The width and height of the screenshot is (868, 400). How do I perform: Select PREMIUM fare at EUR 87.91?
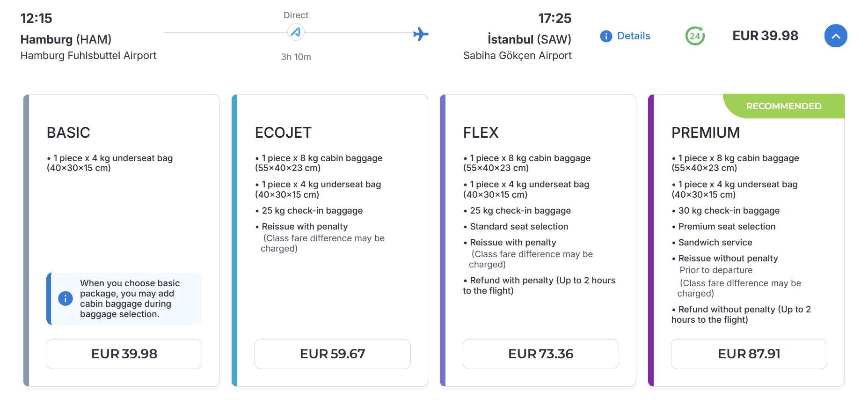749,354
